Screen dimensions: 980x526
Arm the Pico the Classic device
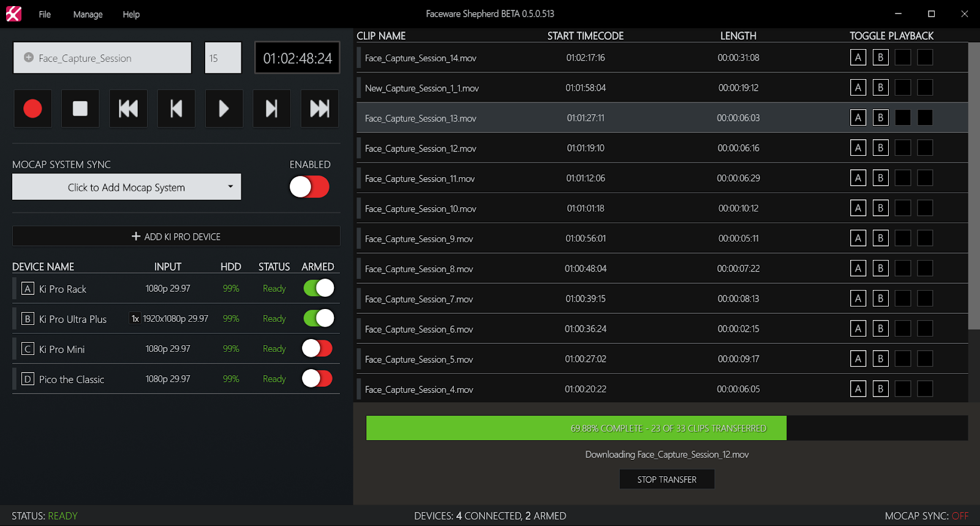[x=317, y=379]
